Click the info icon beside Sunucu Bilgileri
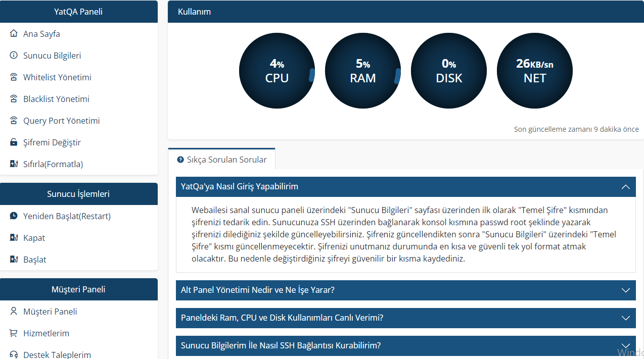The image size is (644, 359). 14,56
